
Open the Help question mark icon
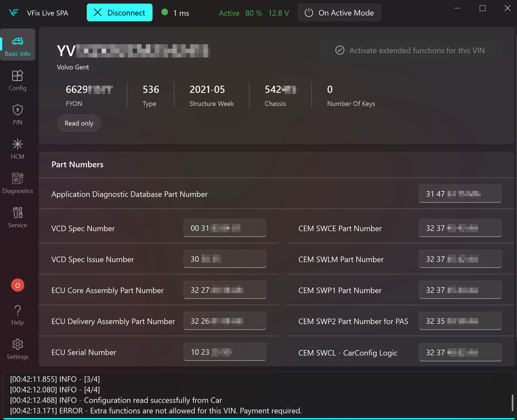pos(18,310)
